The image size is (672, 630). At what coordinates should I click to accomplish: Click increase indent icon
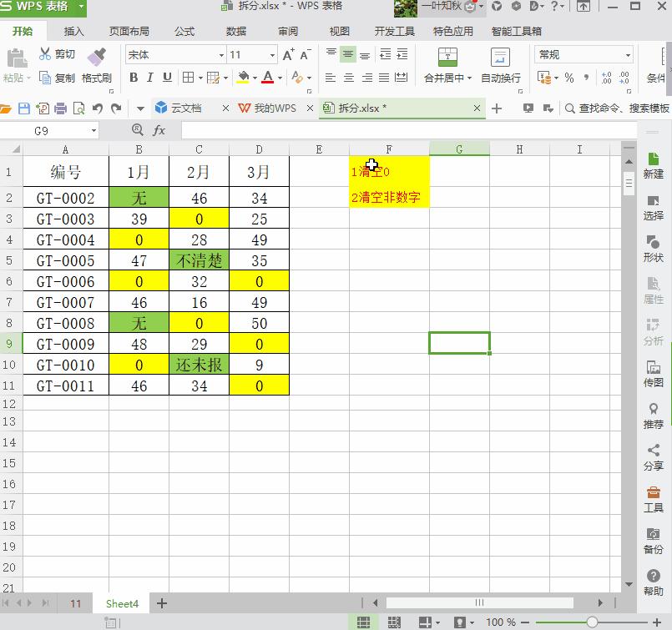click(x=402, y=54)
